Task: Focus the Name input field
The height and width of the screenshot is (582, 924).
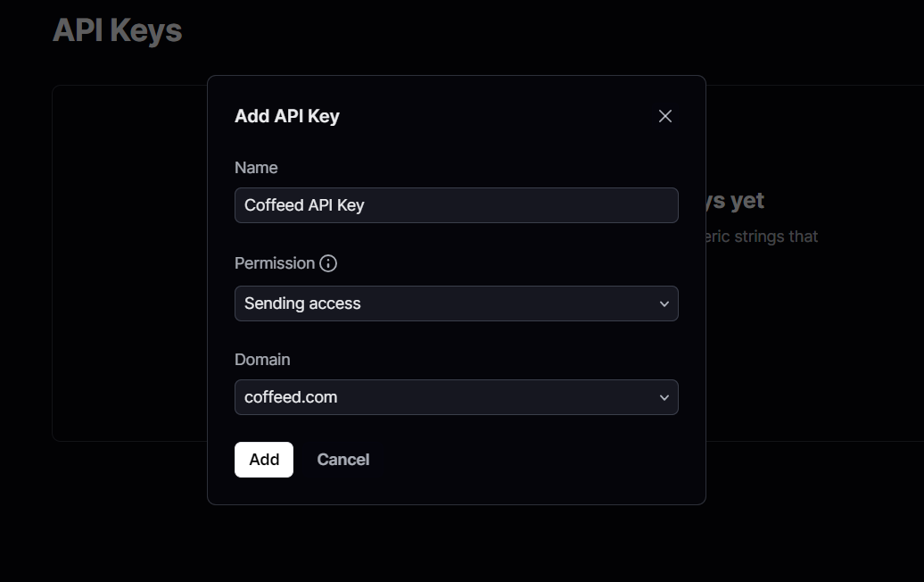Action: click(456, 205)
